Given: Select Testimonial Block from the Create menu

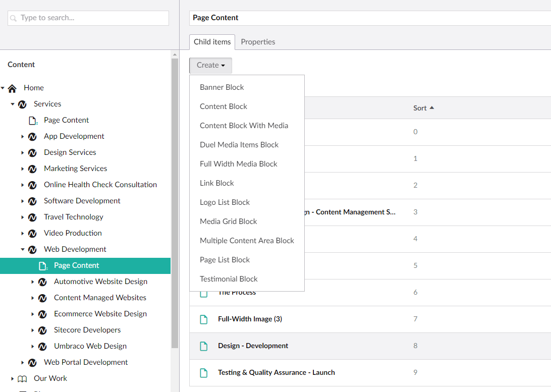Looking at the screenshot, I should point(229,278).
